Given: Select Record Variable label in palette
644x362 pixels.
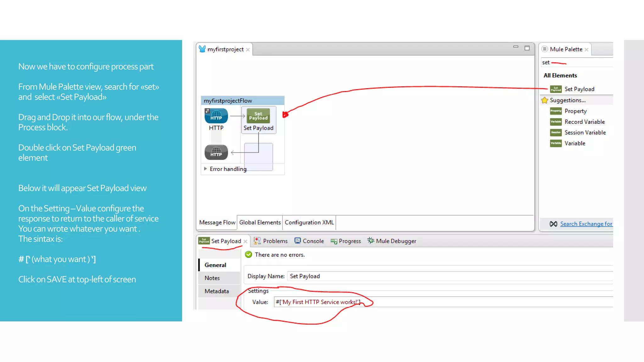Looking at the screenshot, I should (x=585, y=122).
